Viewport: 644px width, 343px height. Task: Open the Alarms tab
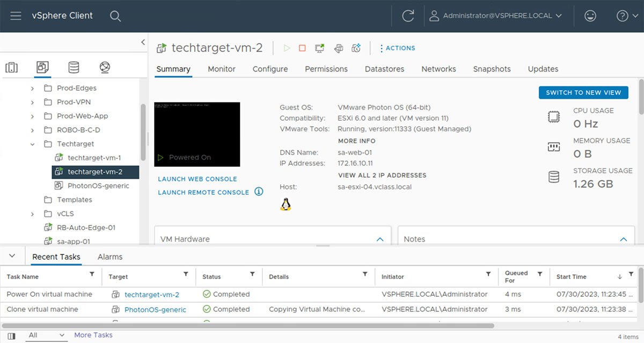click(x=110, y=257)
